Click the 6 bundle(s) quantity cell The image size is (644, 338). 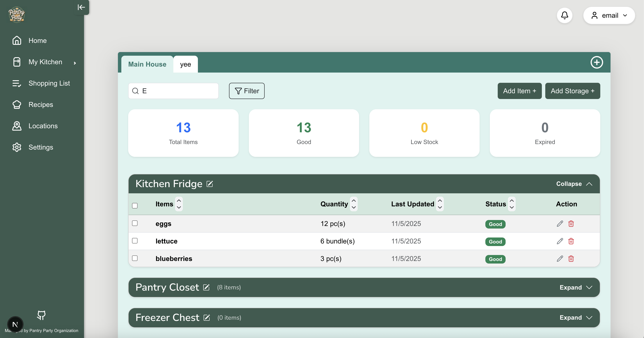(x=338, y=241)
